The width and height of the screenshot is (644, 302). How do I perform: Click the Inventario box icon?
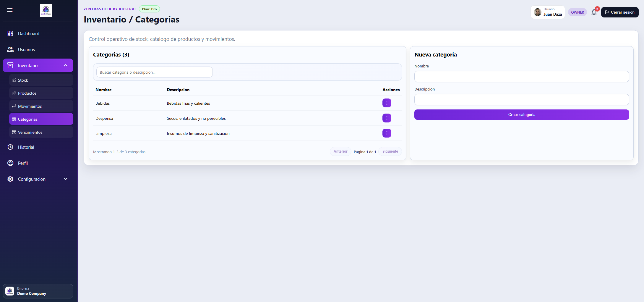tap(10, 66)
